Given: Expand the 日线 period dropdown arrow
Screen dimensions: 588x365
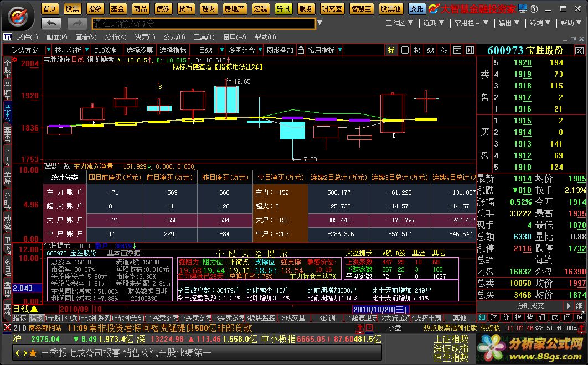Looking at the screenshot, I should pos(221,50).
